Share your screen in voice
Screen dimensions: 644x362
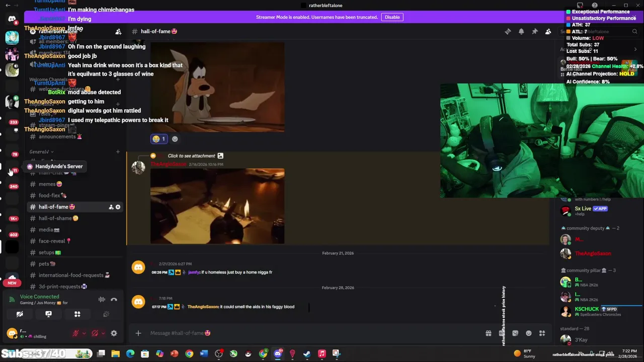pos(48,314)
